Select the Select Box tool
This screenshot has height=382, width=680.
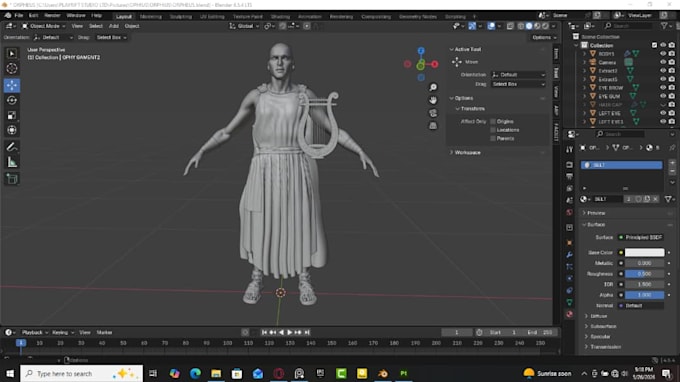click(x=12, y=53)
